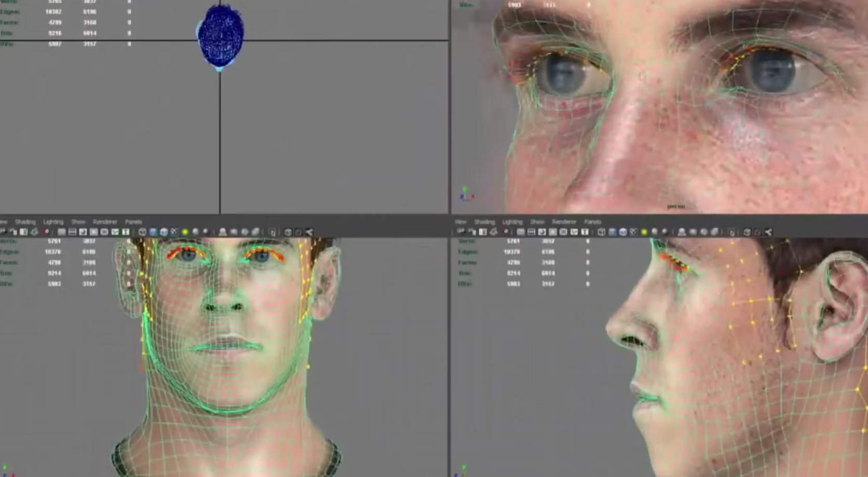Select the blue wireframe head in top viewport

[x=221, y=35]
